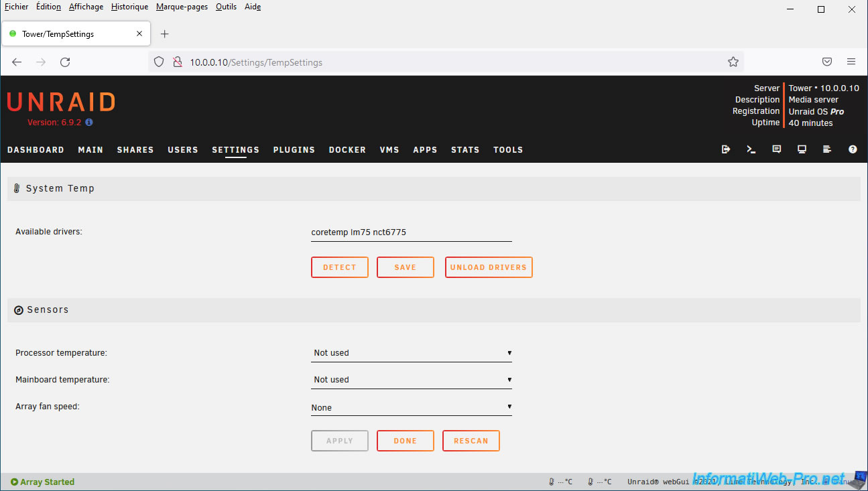
Task: Go to the Dashboard tab
Action: click(x=36, y=150)
